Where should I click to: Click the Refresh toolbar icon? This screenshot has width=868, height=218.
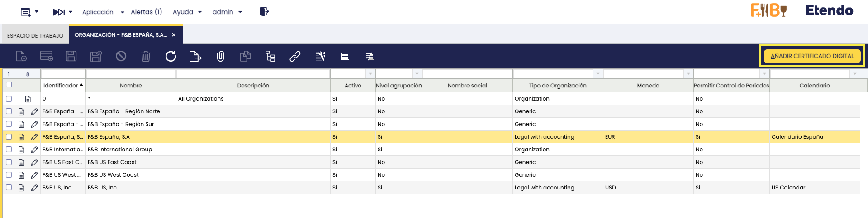click(x=171, y=56)
